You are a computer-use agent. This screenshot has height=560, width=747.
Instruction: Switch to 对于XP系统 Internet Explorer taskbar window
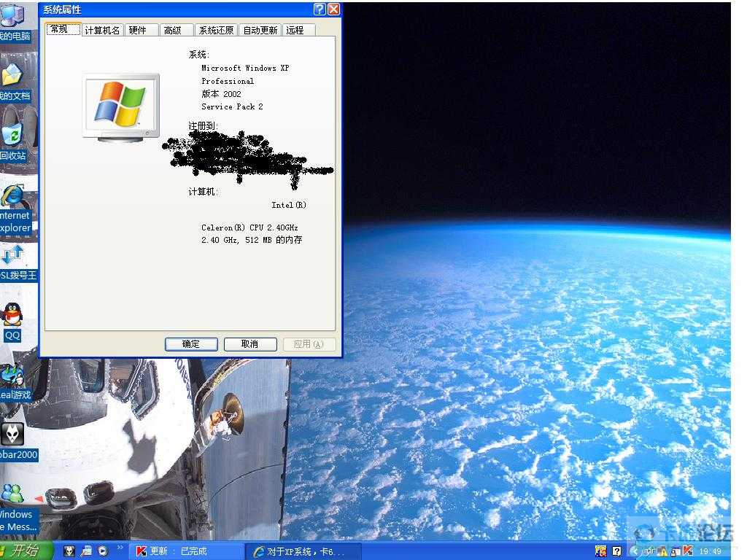click(305, 551)
